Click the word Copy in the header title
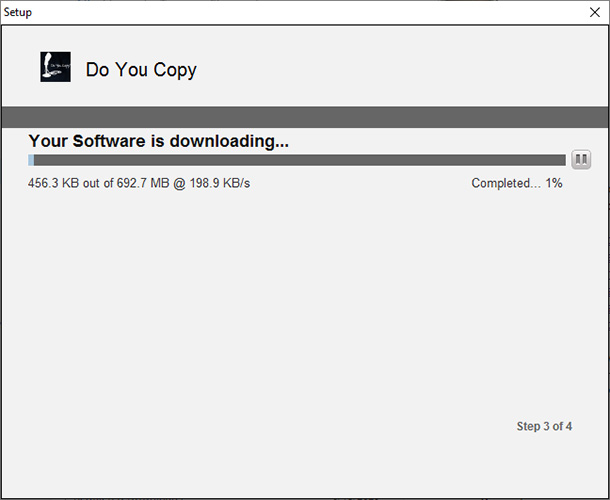Screen dimensions: 610x500 [x=175, y=70]
